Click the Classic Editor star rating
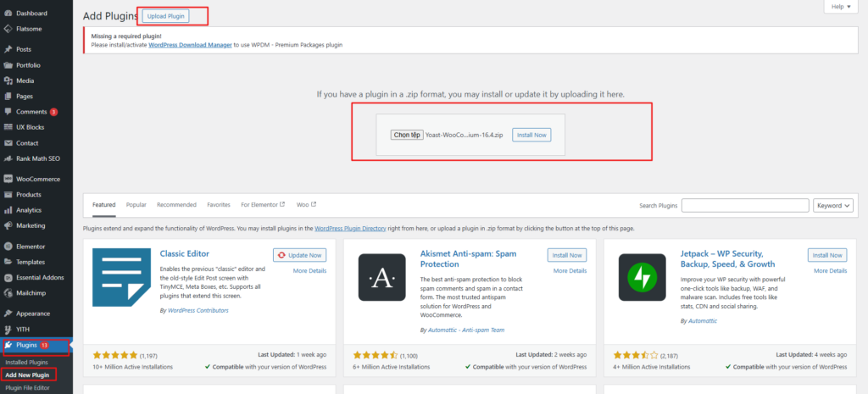This screenshot has height=394, width=868. click(x=115, y=355)
